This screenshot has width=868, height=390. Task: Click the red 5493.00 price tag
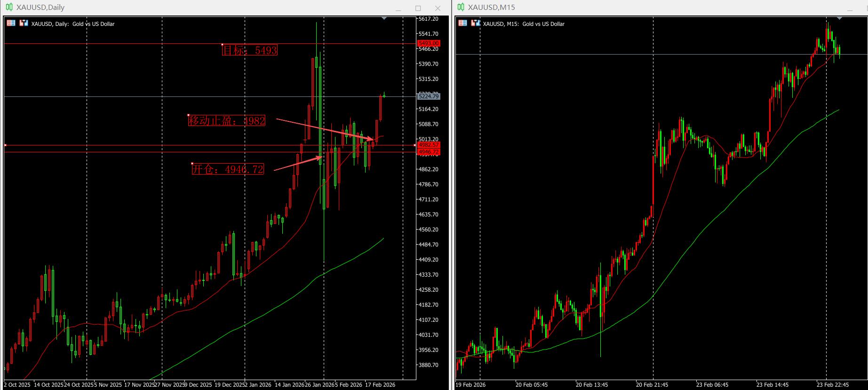(428, 43)
